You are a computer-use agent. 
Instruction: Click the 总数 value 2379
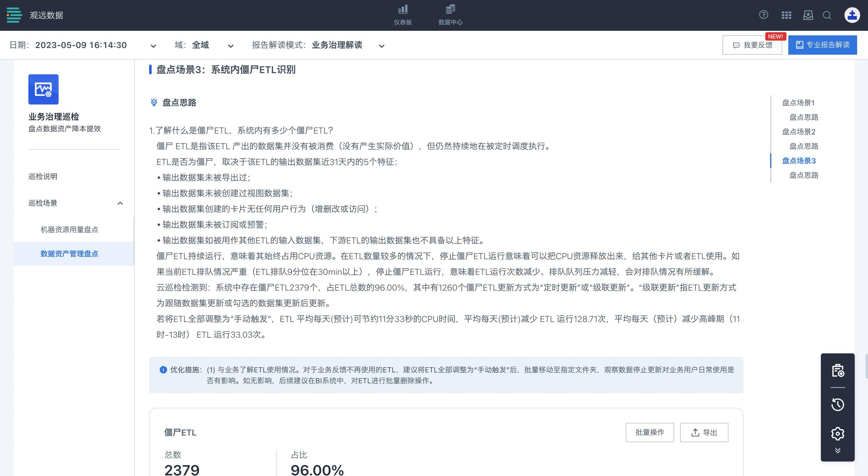point(182,470)
